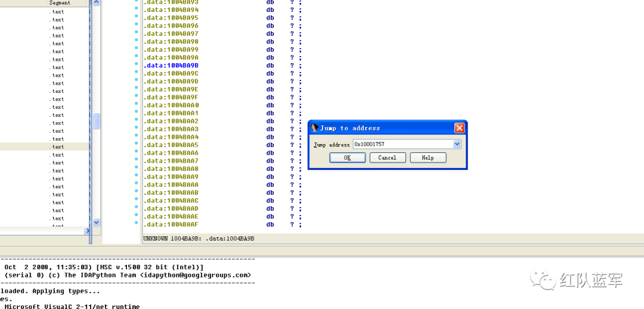Select address line .data:1004BA94
The image size is (644, 309).
pos(171,10)
